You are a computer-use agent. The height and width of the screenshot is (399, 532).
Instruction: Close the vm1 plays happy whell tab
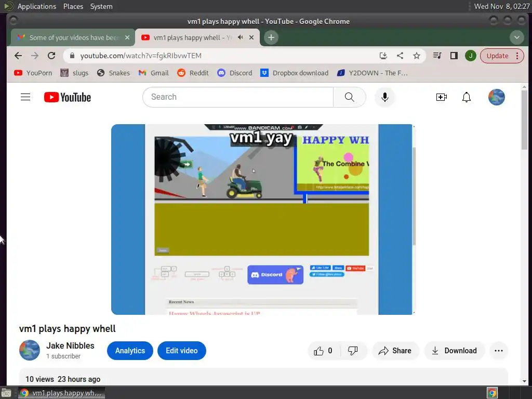click(251, 37)
